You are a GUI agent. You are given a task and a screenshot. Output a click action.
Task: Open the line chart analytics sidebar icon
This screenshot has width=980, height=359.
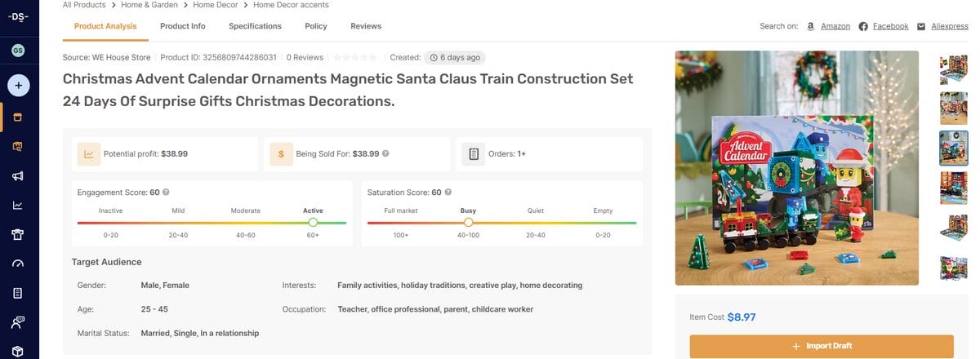click(18, 205)
